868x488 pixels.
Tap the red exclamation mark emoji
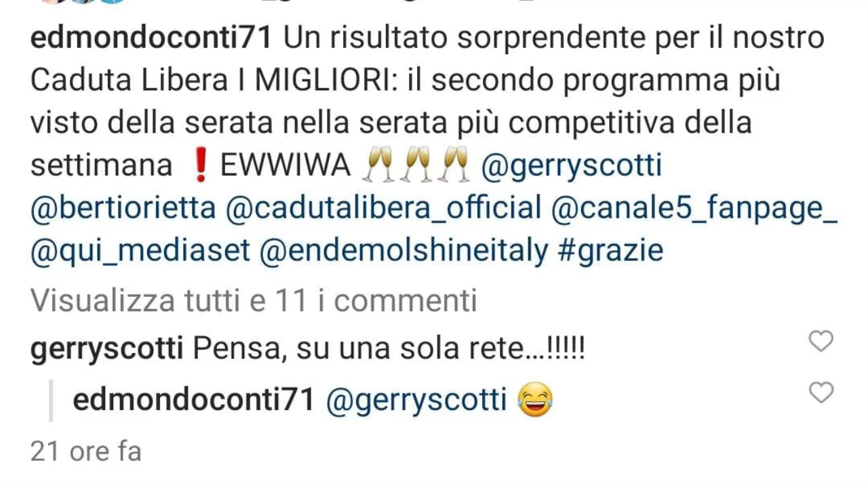click(x=199, y=166)
